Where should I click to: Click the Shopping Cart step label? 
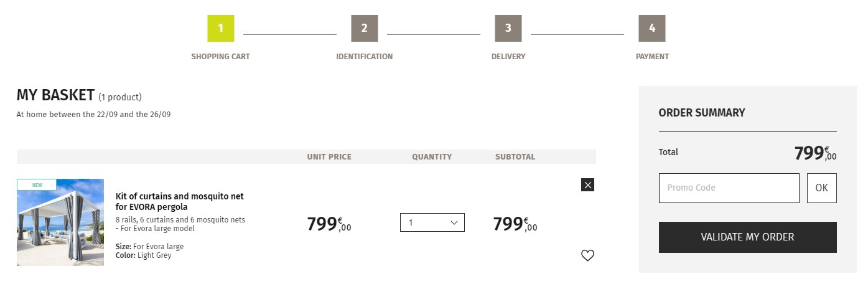[221, 57]
